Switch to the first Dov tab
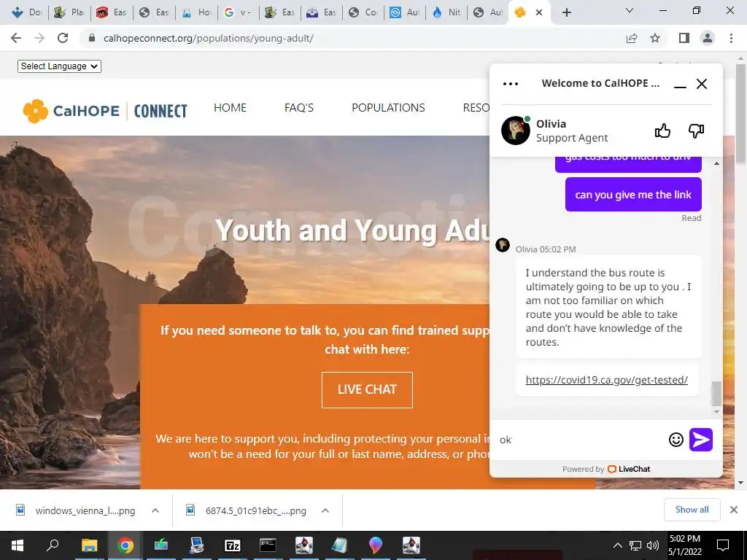 coord(28,12)
